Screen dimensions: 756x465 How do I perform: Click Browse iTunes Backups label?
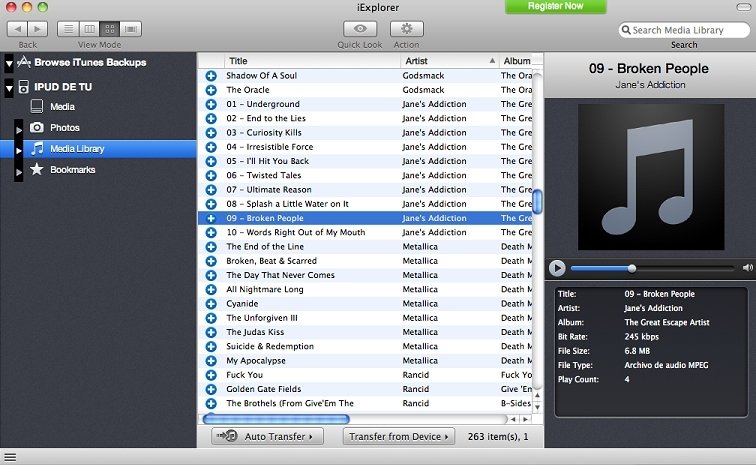tap(90, 62)
